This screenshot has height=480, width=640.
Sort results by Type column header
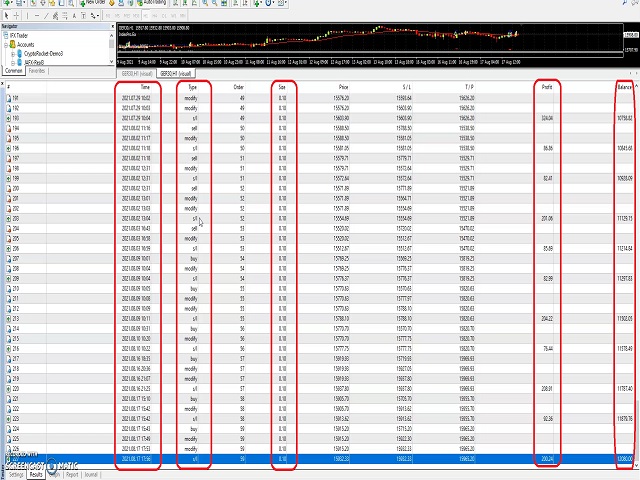193,87
